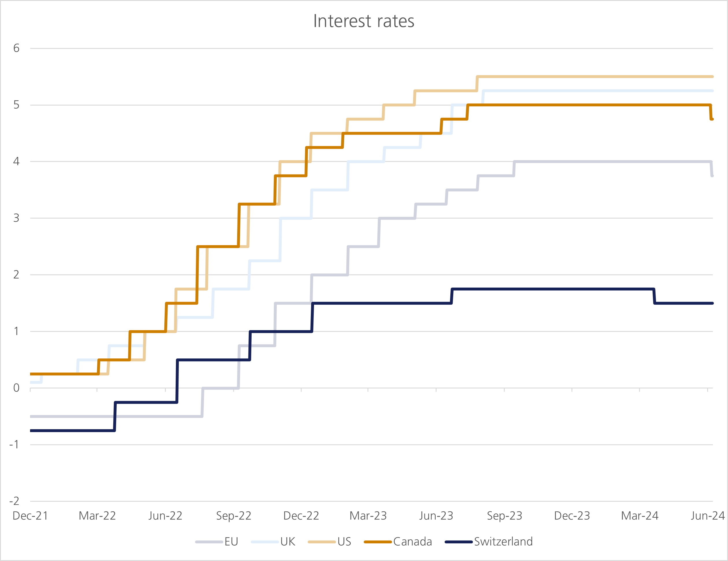Click the y-axis value 6

[16, 48]
